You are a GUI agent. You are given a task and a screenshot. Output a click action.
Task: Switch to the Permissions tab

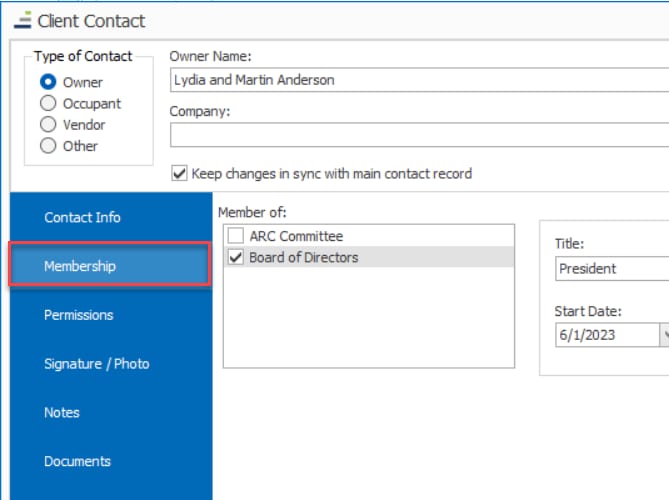111,315
